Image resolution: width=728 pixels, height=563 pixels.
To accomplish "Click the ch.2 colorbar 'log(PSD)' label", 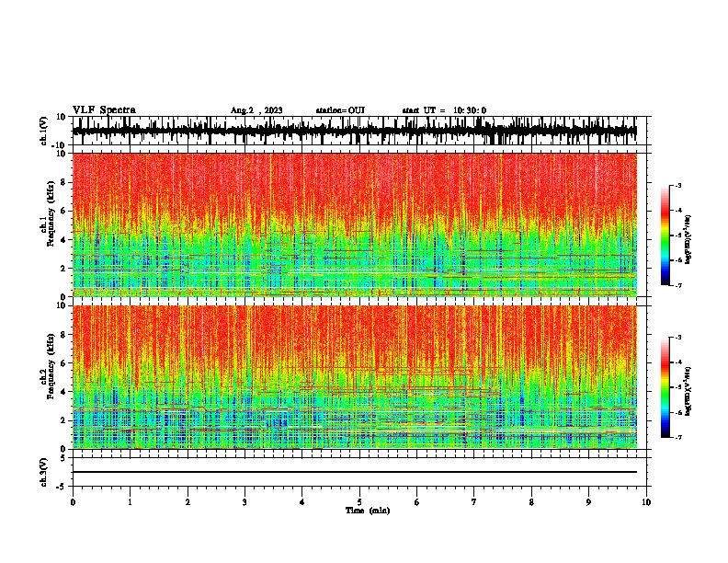I will pos(688,391).
